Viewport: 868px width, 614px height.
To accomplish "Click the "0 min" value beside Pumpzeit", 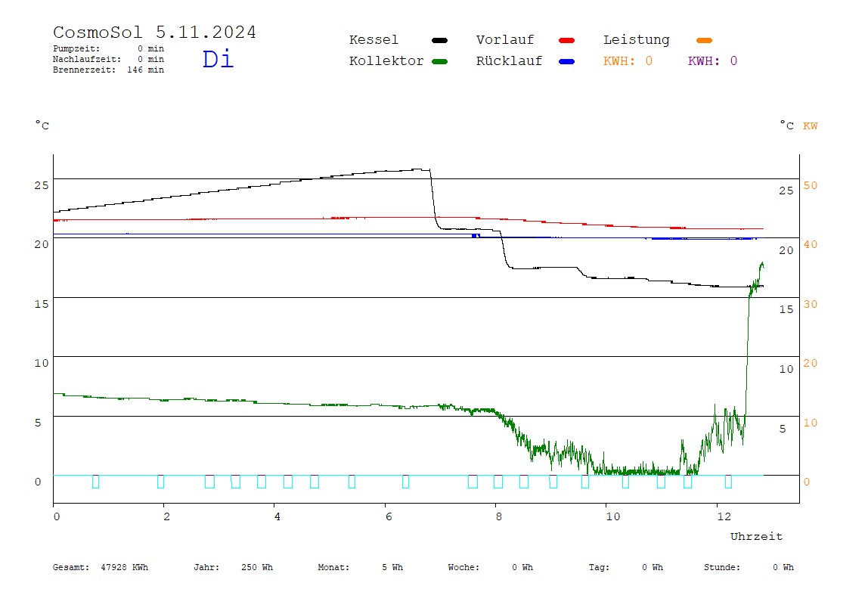I will click(x=150, y=48).
